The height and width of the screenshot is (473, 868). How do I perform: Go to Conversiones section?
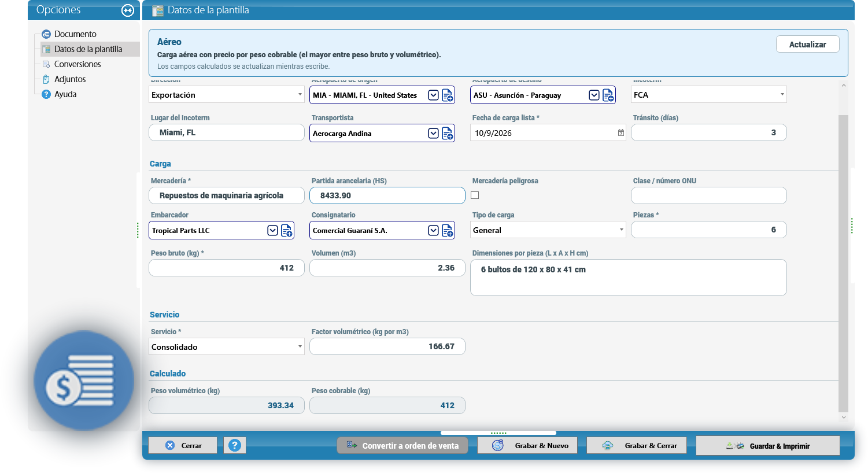pyautogui.click(x=77, y=64)
